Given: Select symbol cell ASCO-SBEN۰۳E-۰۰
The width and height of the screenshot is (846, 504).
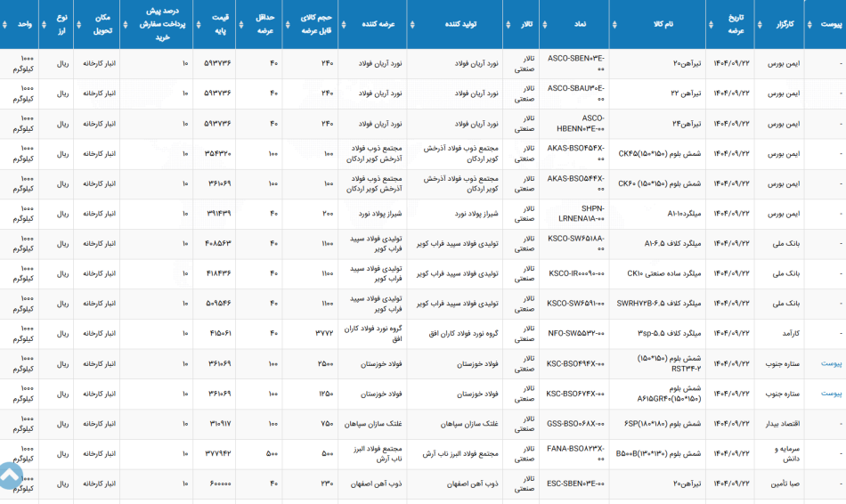Looking at the screenshot, I should (576, 63).
